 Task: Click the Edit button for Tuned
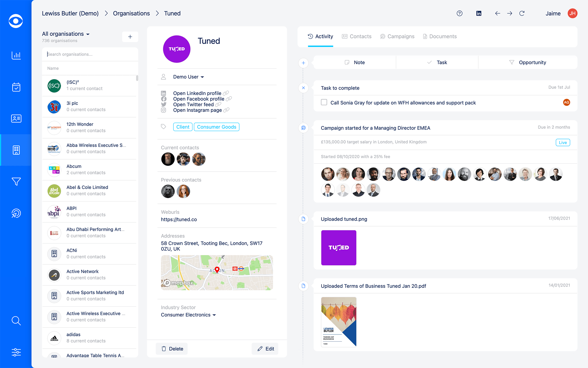(x=265, y=349)
